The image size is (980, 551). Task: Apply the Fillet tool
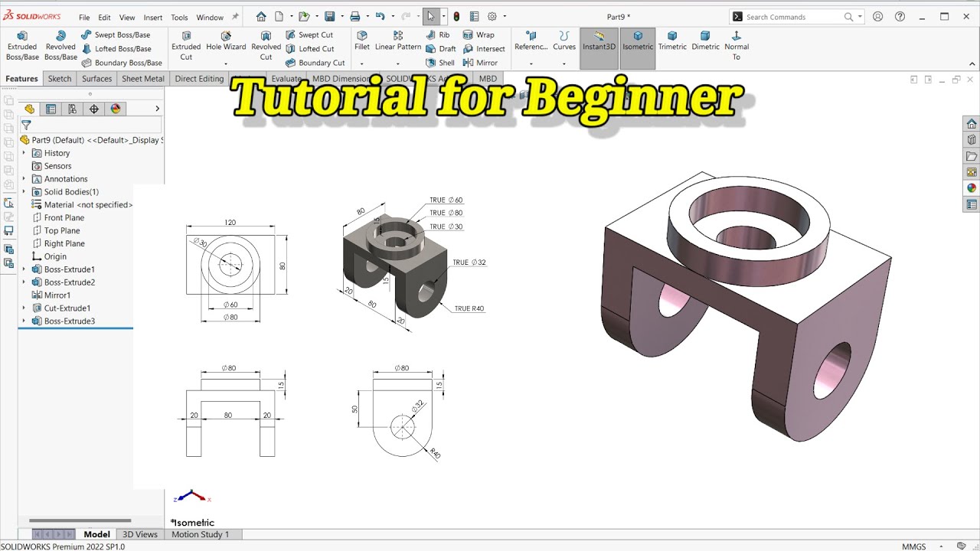[362, 41]
